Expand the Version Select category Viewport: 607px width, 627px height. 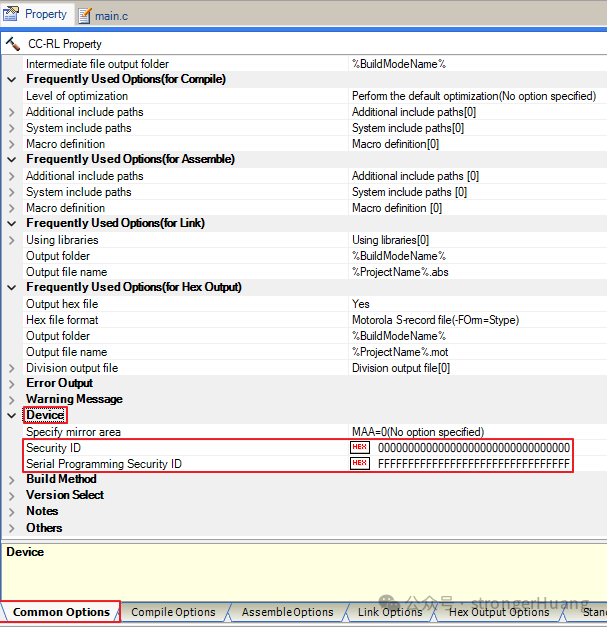pos(12,496)
